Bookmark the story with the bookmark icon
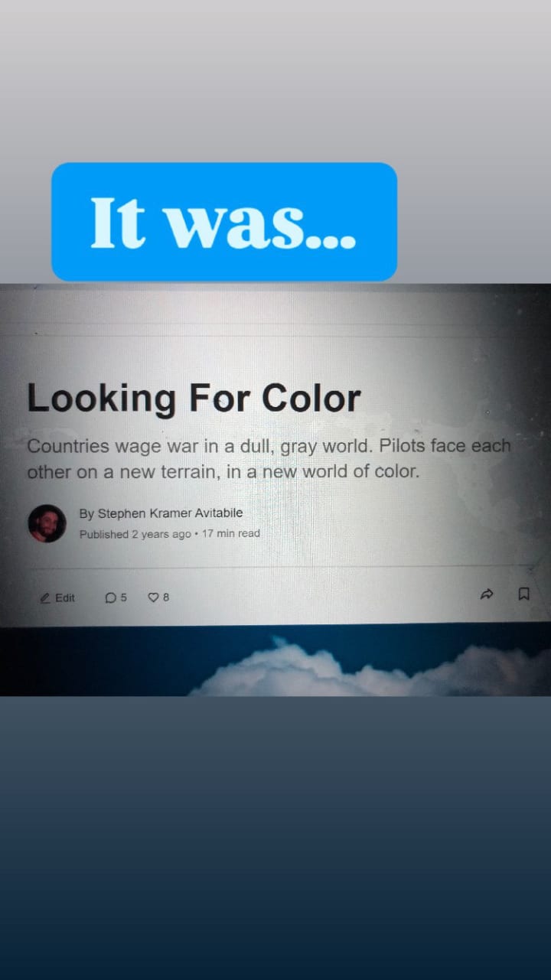This screenshot has height=980, width=551. coord(524,594)
